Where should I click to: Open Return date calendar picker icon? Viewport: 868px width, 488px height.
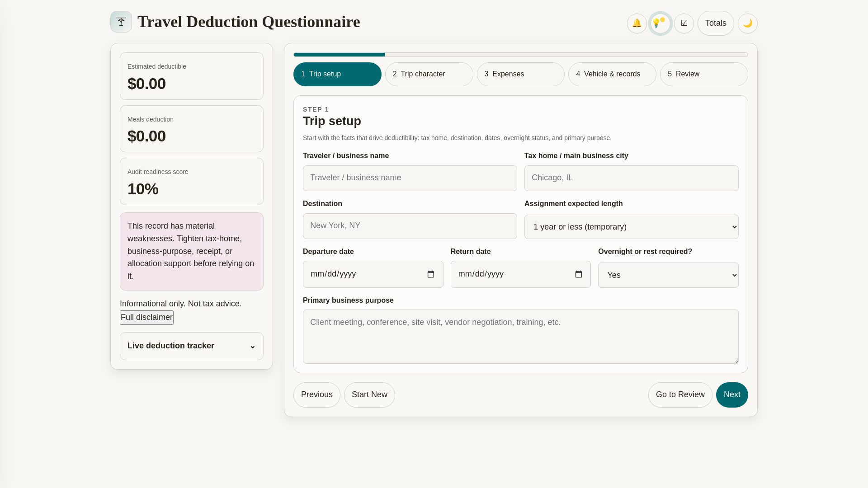tap(578, 274)
